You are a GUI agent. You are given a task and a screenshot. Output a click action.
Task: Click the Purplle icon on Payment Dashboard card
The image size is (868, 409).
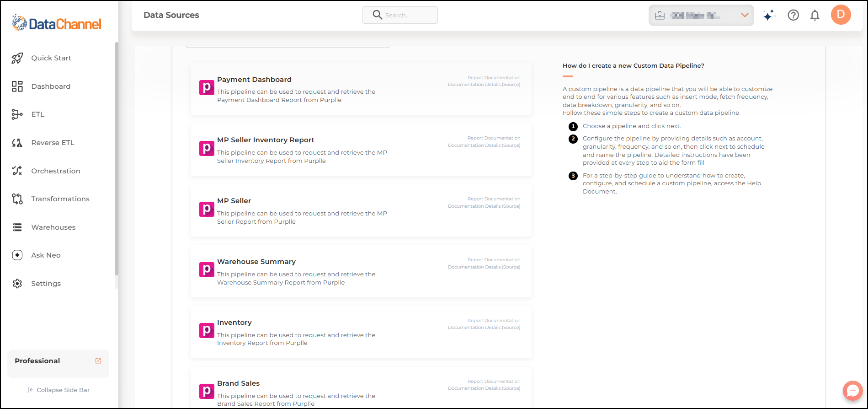207,87
